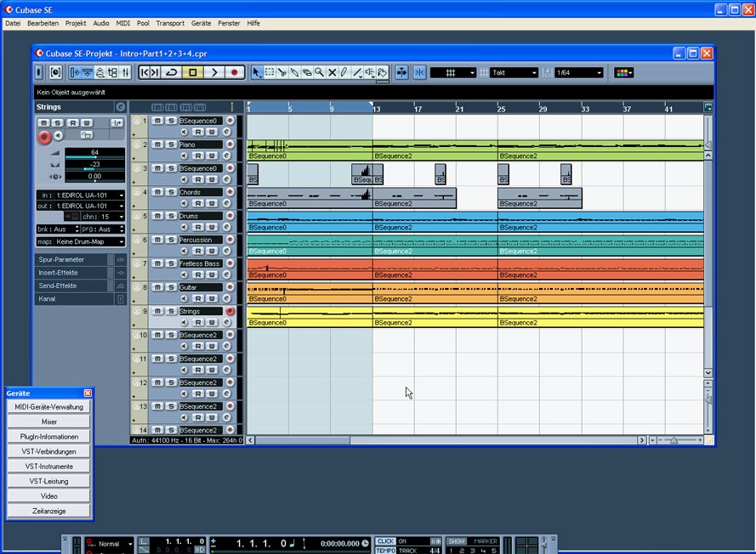Select the Split scissors tool

[x=281, y=73]
